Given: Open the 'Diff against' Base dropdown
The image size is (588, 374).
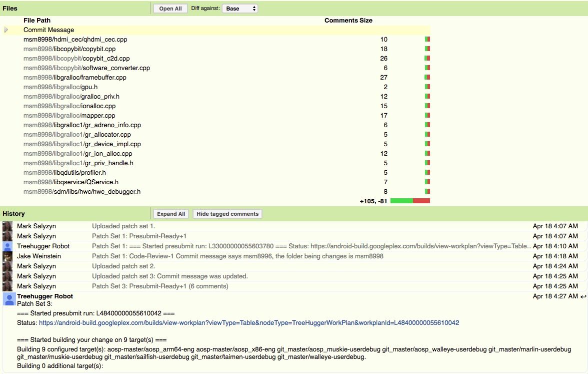Looking at the screenshot, I should click(240, 9).
